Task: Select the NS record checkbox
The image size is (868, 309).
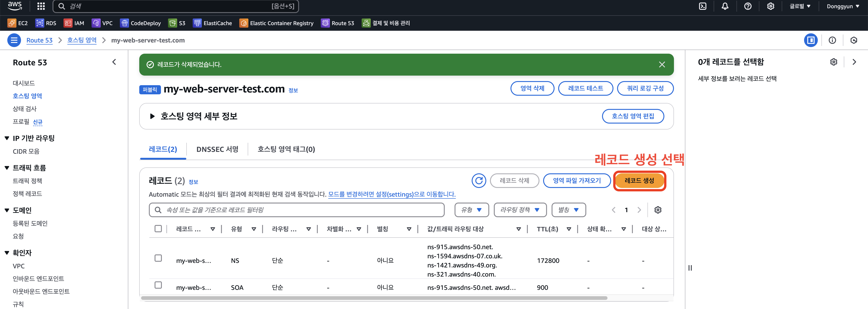Action: point(158,258)
